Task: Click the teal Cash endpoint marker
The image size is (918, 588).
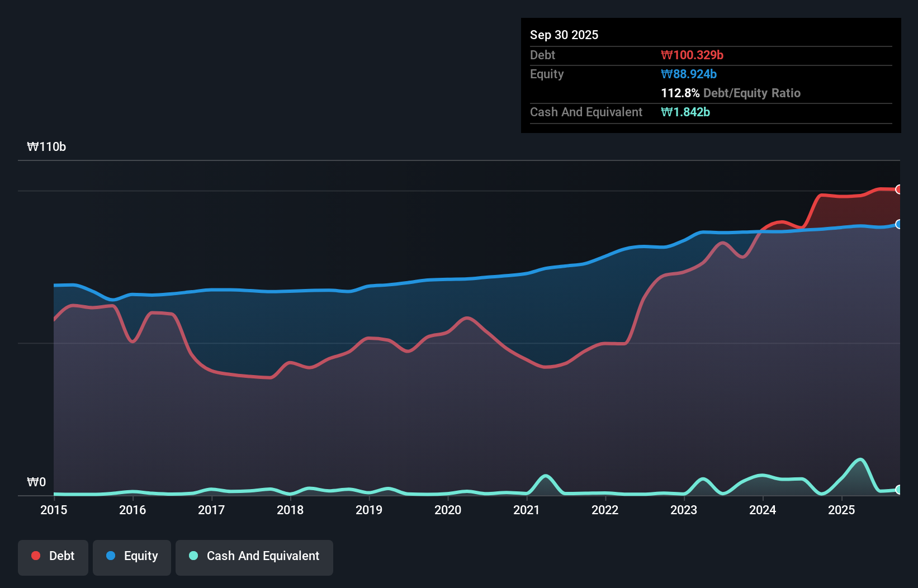Action: pos(899,490)
